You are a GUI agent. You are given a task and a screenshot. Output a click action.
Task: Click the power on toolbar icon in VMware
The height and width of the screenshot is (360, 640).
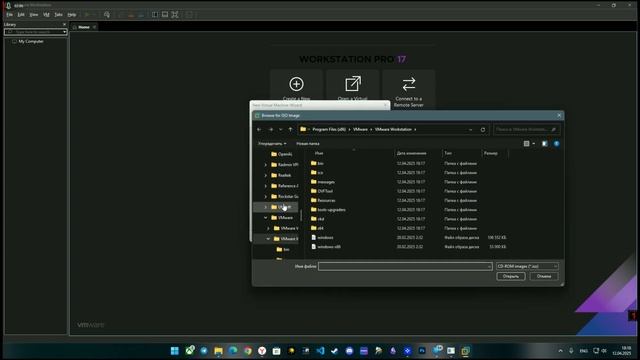[x=87, y=15]
